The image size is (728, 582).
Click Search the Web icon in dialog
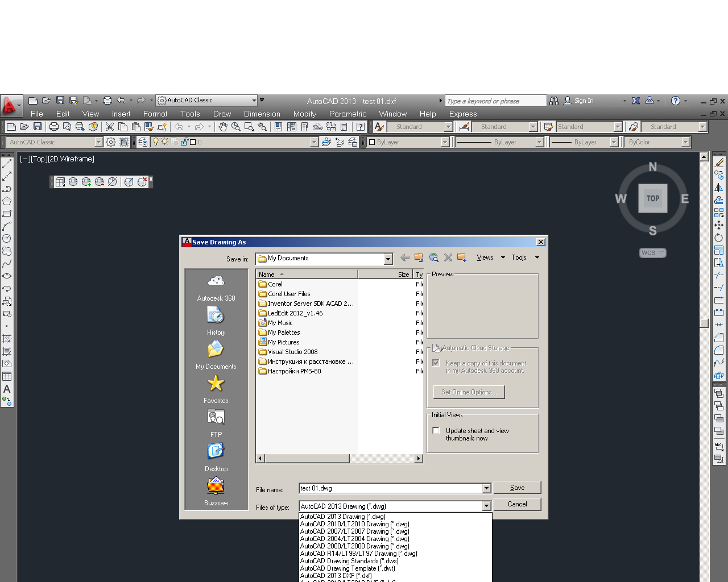click(x=434, y=257)
